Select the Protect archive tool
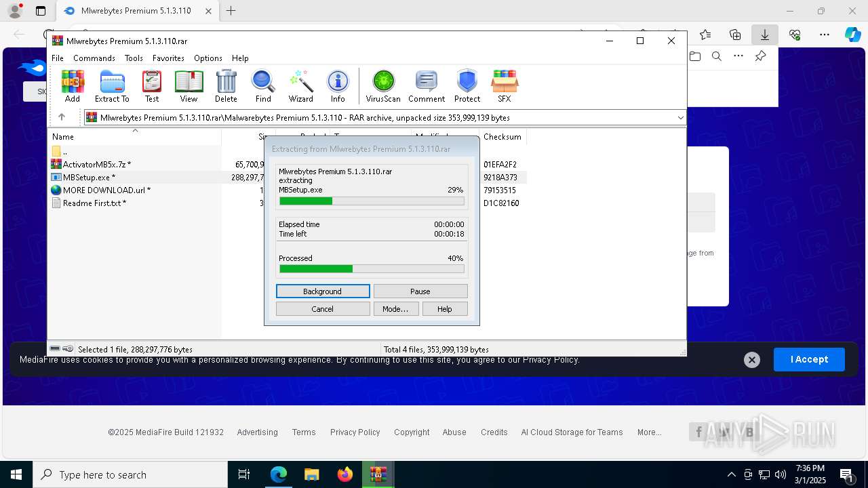The width and height of the screenshot is (868, 488). point(467,86)
